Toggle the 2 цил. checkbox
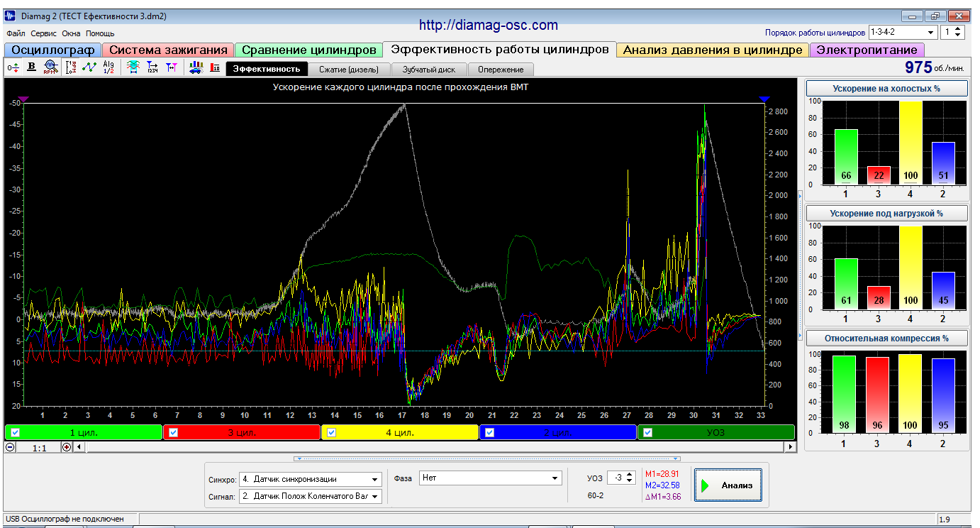The image size is (980, 528). tap(489, 432)
